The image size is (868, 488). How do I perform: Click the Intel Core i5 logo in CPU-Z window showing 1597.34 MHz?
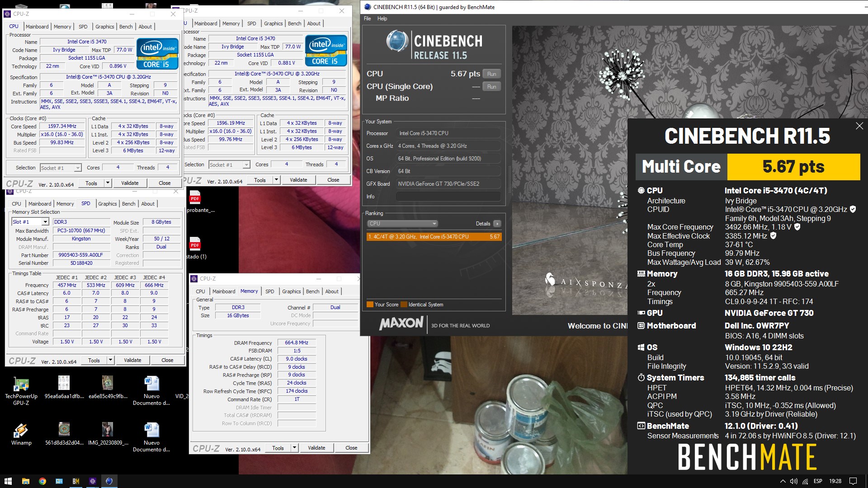pyautogui.click(x=157, y=54)
